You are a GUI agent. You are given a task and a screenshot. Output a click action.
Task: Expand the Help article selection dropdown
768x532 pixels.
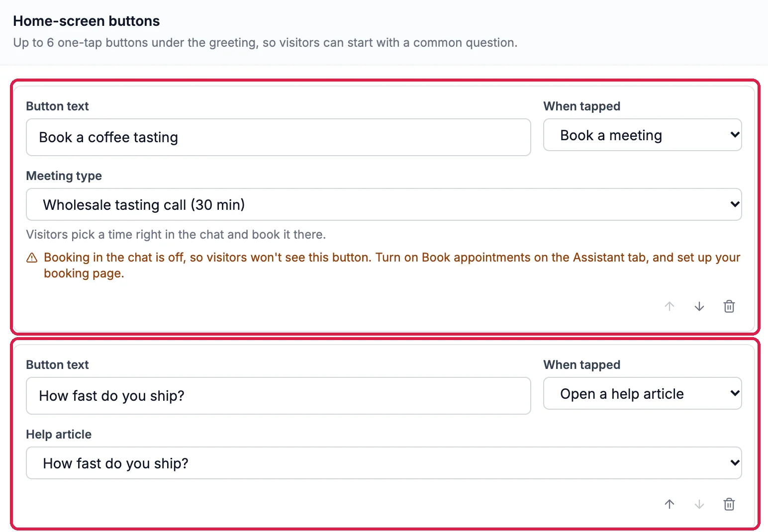tap(384, 463)
